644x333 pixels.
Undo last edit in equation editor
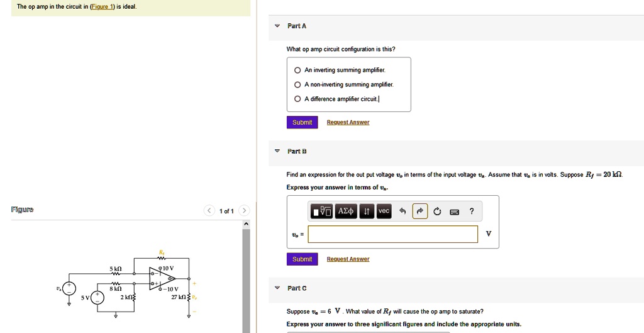click(402, 212)
